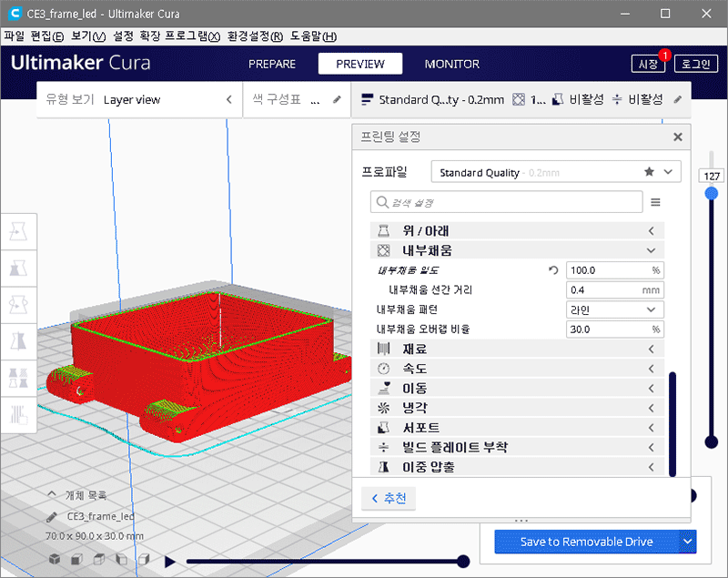Click the 빌드 플레이트 부착 category icon
The width and height of the screenshot is (728, 578).
[383, 447]
